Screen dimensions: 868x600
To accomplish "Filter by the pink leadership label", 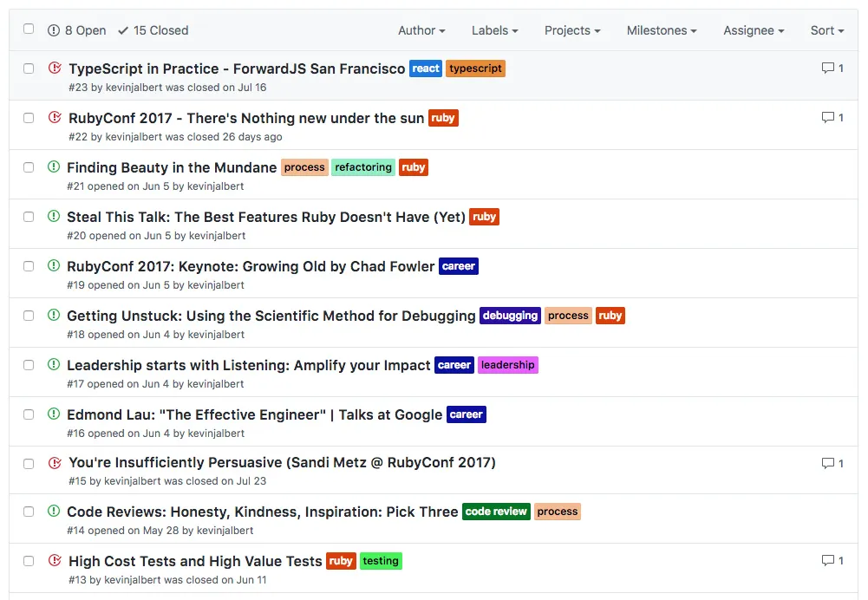I will coord(507,365).
